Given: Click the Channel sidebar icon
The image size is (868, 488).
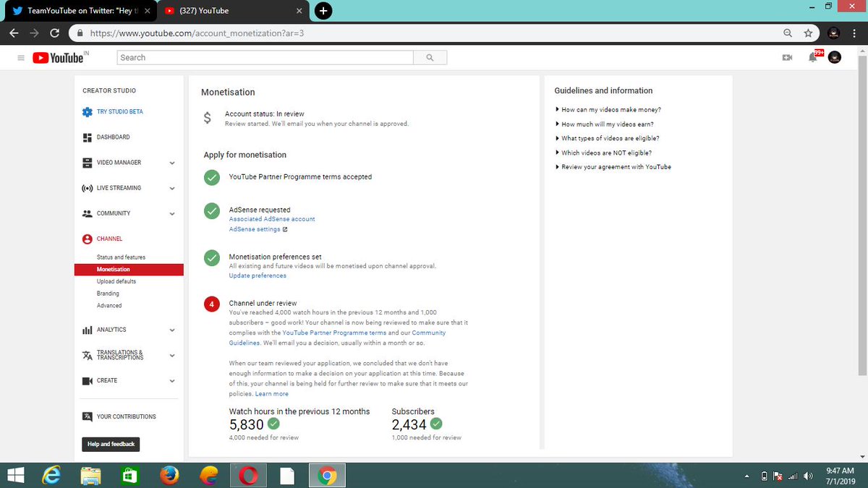Looking at the screenshot, I should 88,239.
